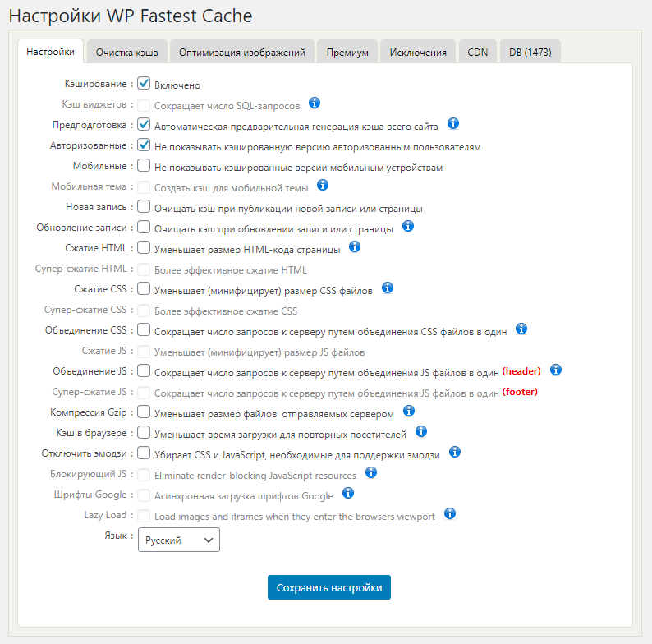The image size is (652, 644).
Task: Switch to the Очистка кэша tab
Action: point(126,52)
